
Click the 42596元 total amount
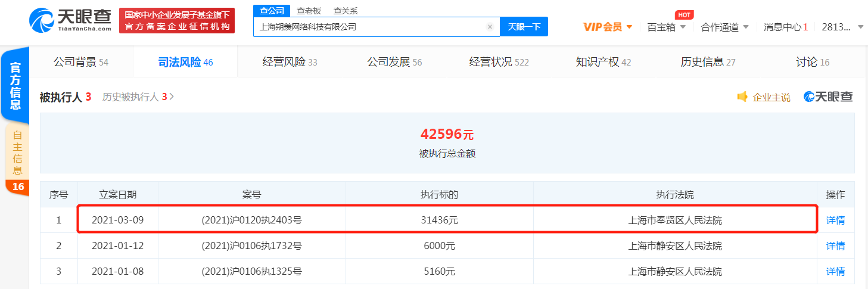pyautogui.click(x=447, y=134)
